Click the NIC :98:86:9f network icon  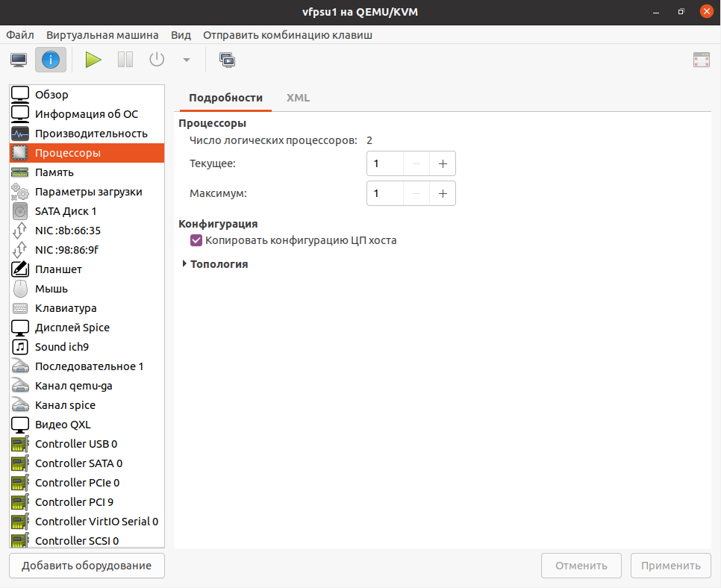pos(20,250)
